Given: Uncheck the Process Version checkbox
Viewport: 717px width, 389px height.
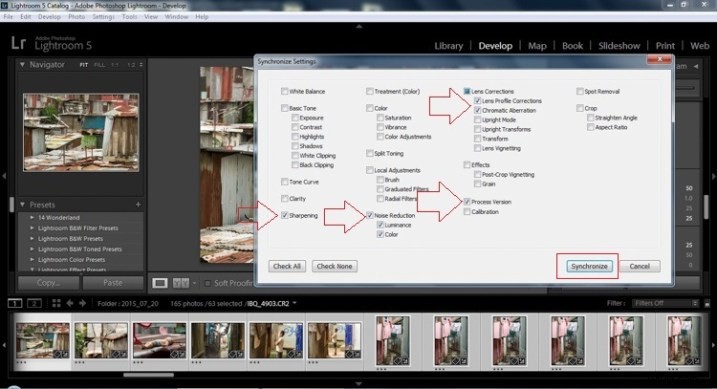Looking at the screenshot, I should [x=467, y=202].
